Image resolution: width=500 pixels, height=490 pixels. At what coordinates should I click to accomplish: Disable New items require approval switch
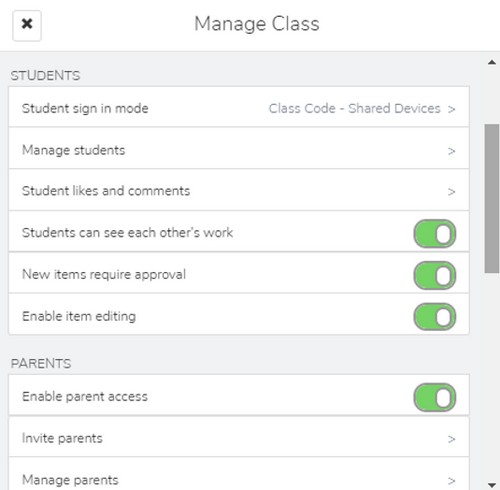(x=435, y=275)
